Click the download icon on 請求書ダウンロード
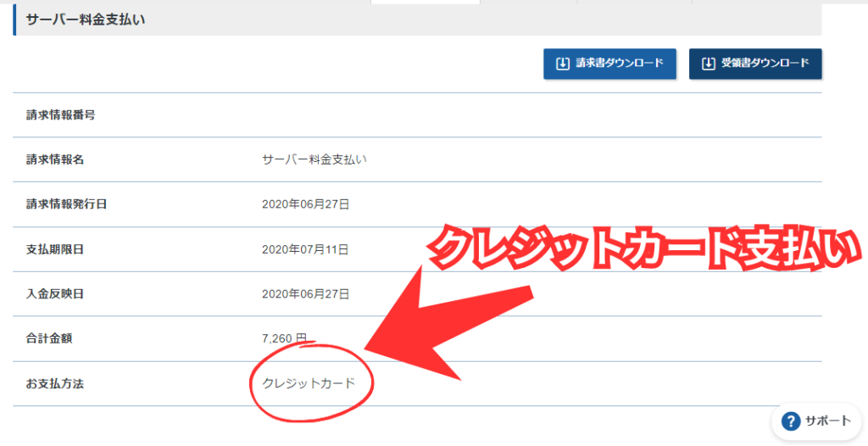This screenshot has width=868, height=446. (x=563, y=64)
